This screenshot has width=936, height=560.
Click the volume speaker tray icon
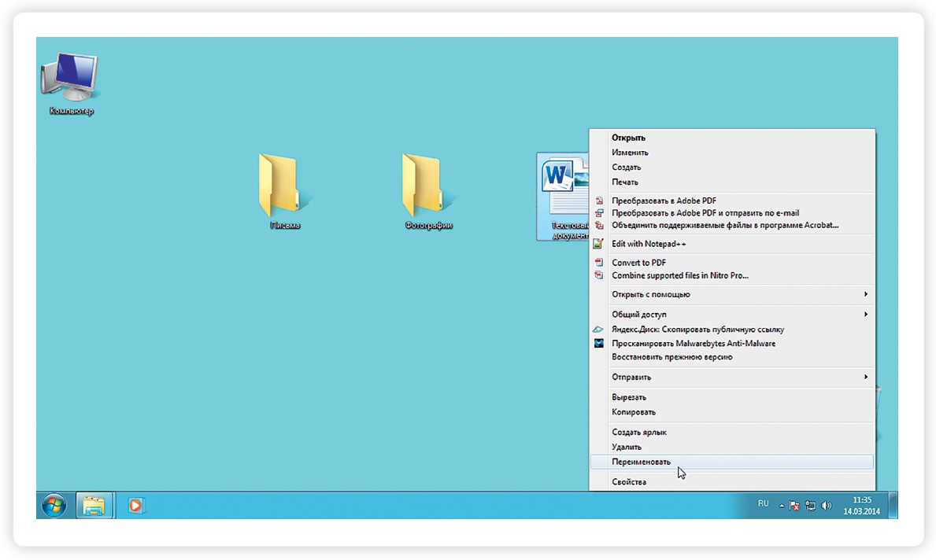click(826, 506)
